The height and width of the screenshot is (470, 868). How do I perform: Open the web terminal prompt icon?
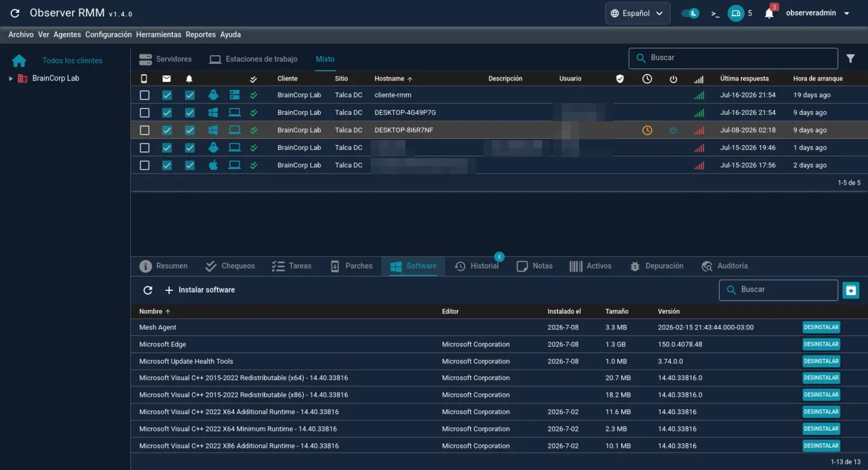[715, 13]
